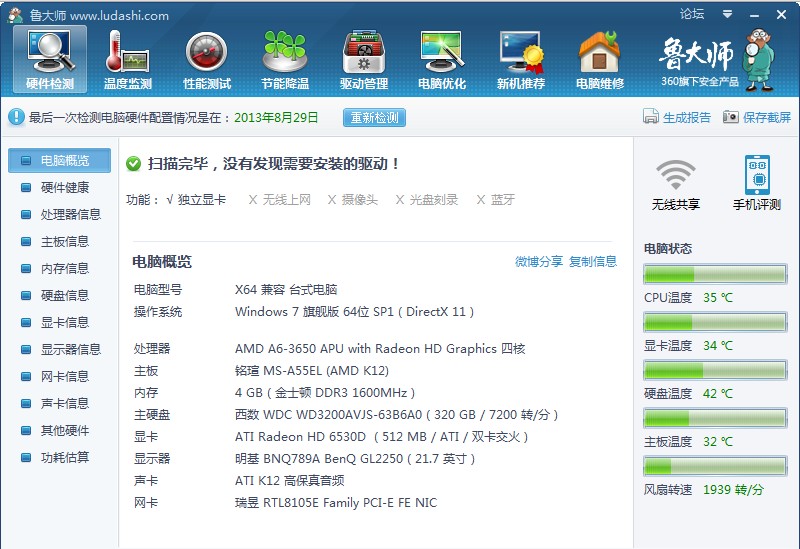Open 显卡信息 in the left sidebar
The width and height of the screenshot is (800, 549).
64,322
